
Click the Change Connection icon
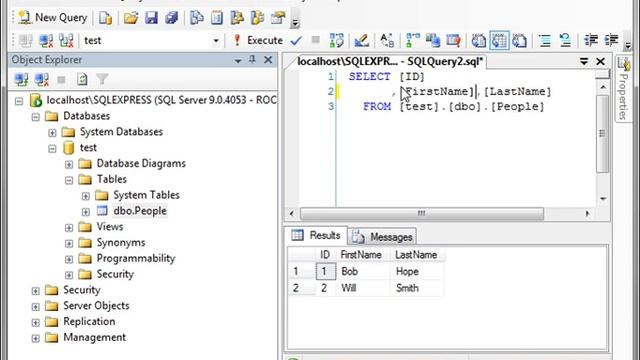(x=66, y=40)
